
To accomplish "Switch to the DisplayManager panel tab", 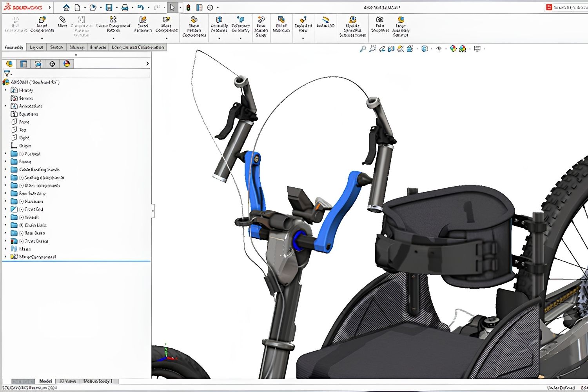I will [67, 64].
